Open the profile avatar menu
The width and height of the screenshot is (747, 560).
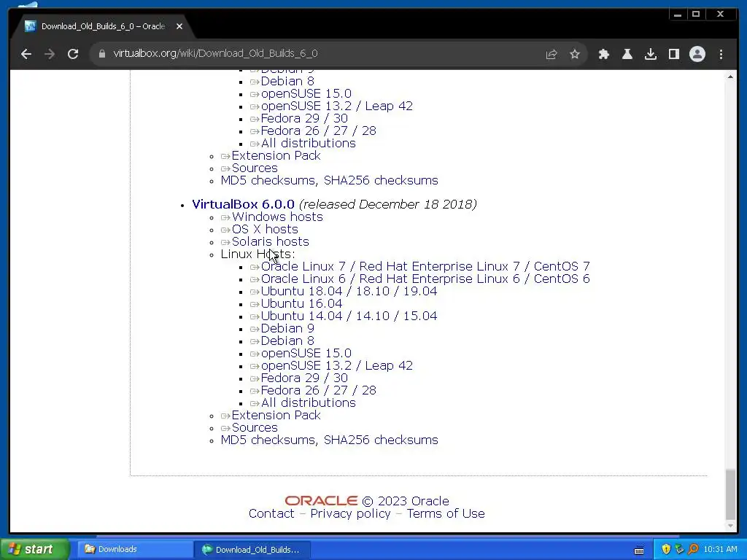697,54
